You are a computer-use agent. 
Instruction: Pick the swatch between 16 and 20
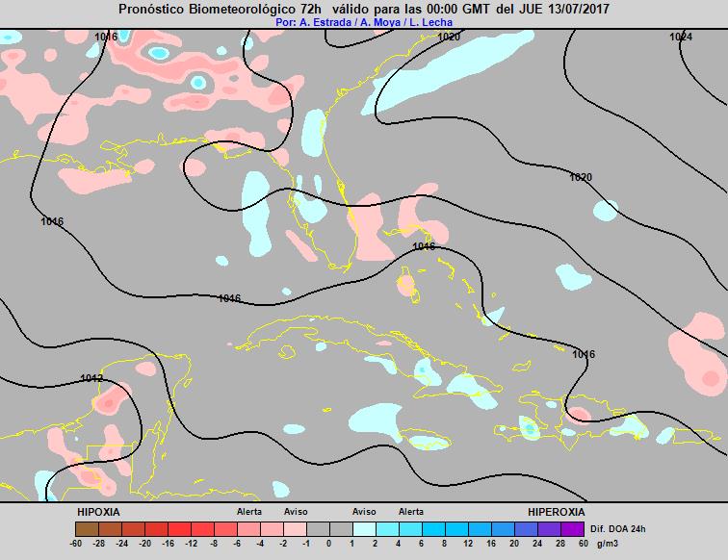[x=503, y=529]
